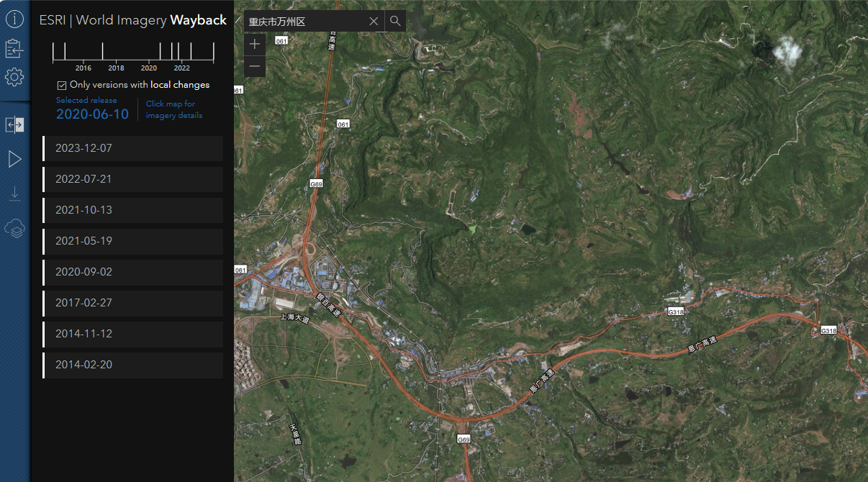Select the 2023-12-07 imagery release
The width and height of the screenshot is (868, 482).
[133, 148]
